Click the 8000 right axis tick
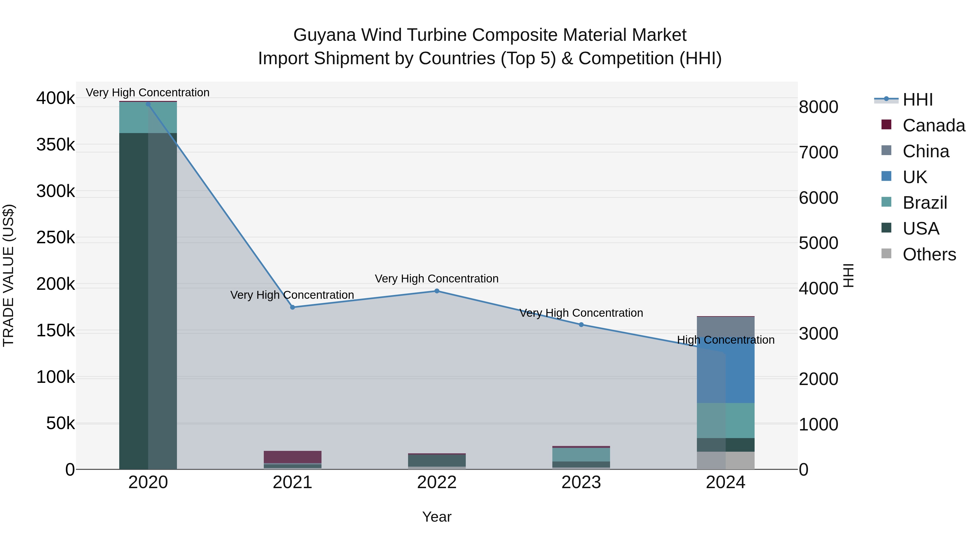The image size is (980, 551). click(x=819, y=107)
